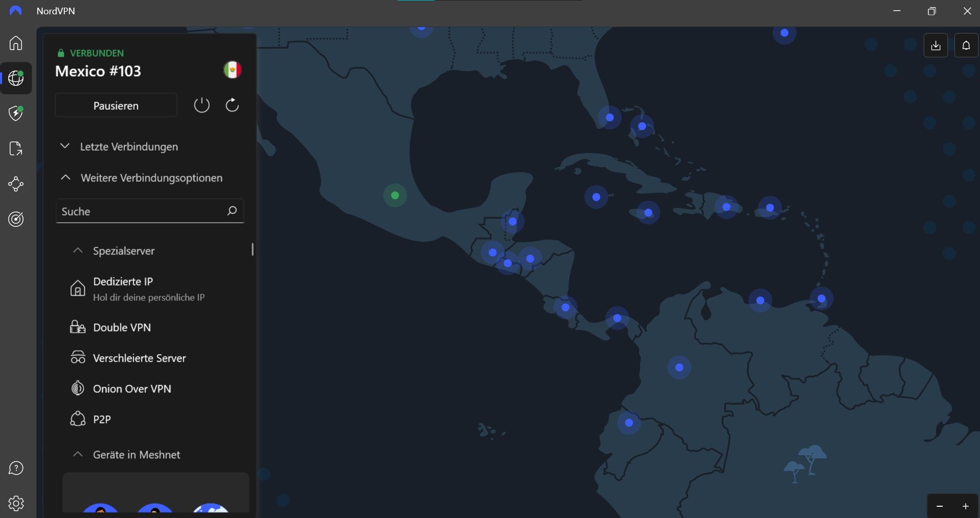Image resolution: width=980 pixels, height=518 pixels.
Task: Collapse the Spezialserver group
Action: [113, 251]
